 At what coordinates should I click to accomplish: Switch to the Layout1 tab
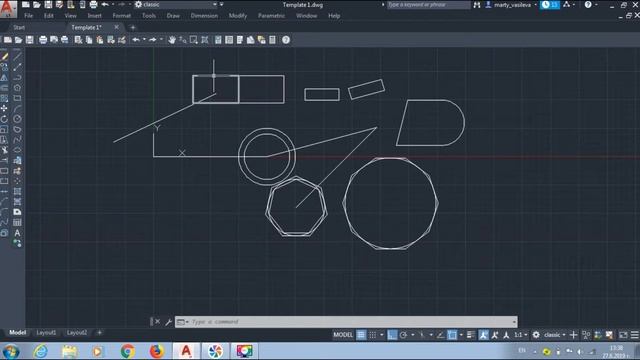[x=46, y=333]
